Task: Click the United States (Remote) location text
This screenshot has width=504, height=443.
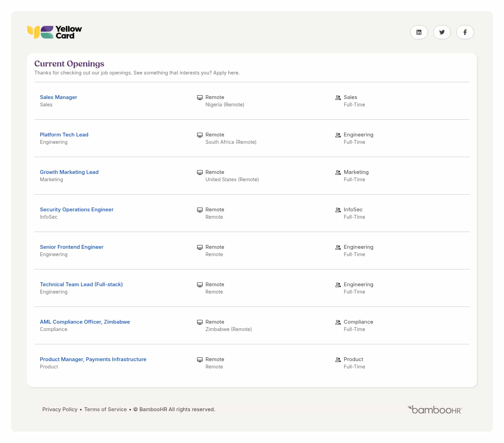Action: pyautogui.click(x=232, y=180)
